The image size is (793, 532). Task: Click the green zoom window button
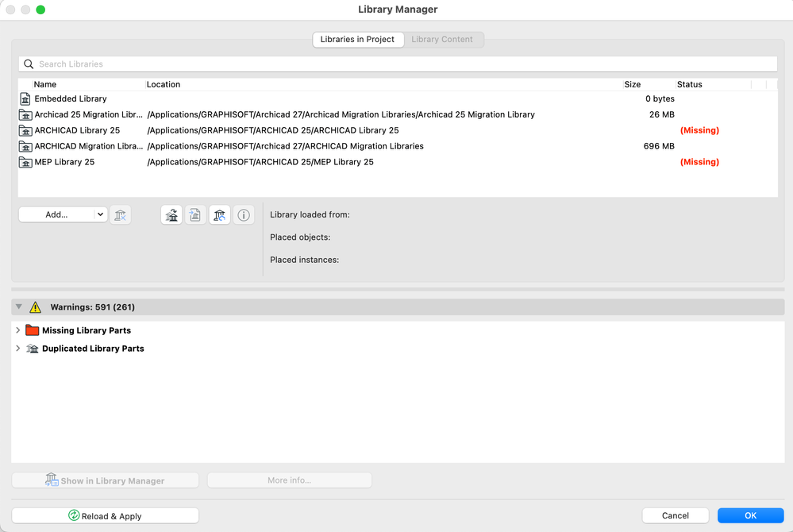point(40,10)
